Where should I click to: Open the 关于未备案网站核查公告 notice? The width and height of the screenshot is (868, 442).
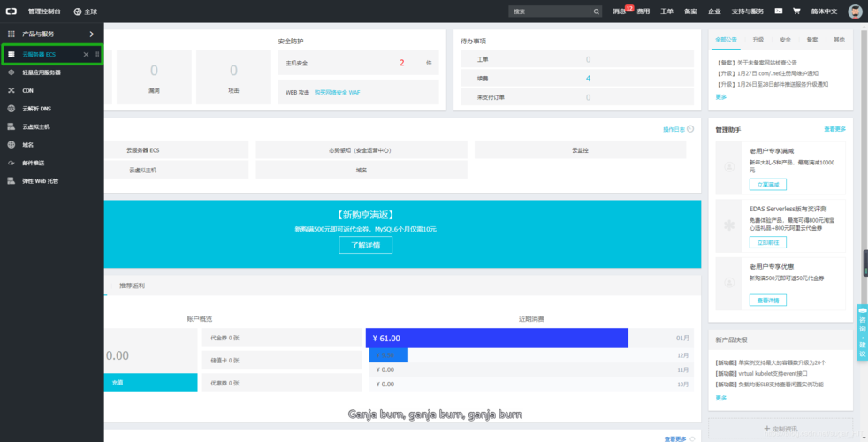758,63
